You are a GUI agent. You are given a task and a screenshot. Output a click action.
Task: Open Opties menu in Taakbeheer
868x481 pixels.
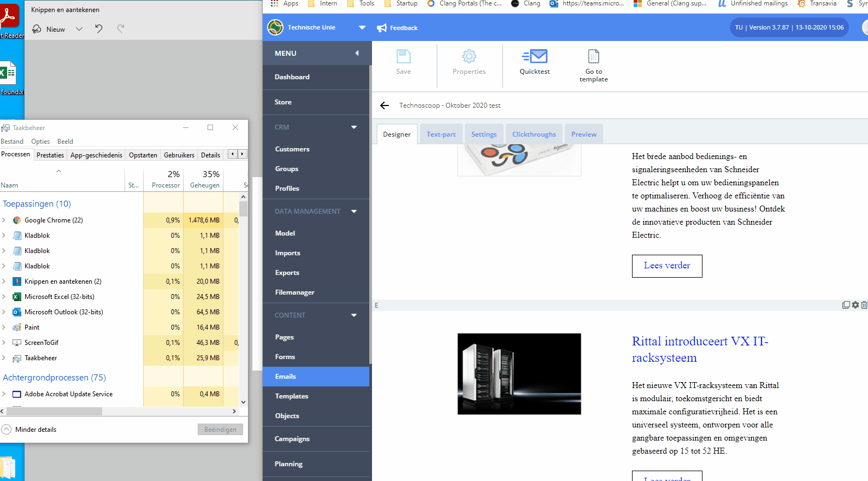point(40,142)
